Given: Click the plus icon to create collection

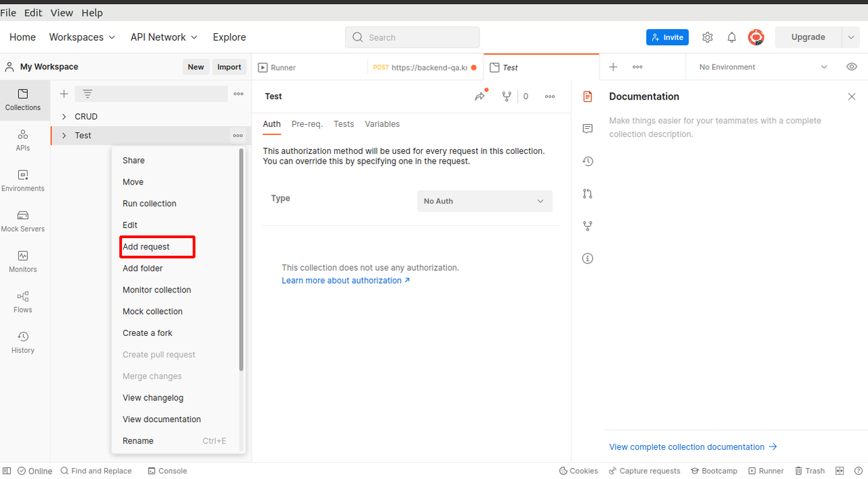Looking at the screenshot, I should 64,94.
